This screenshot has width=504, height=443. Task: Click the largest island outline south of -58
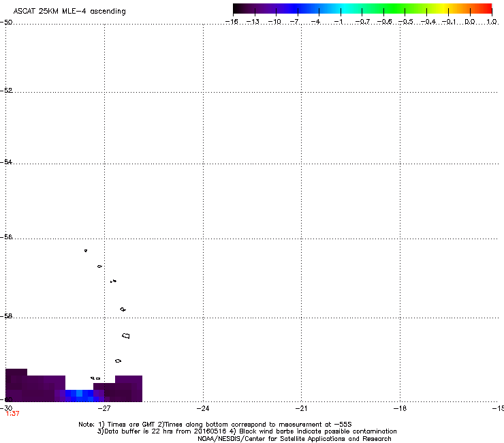126,336
